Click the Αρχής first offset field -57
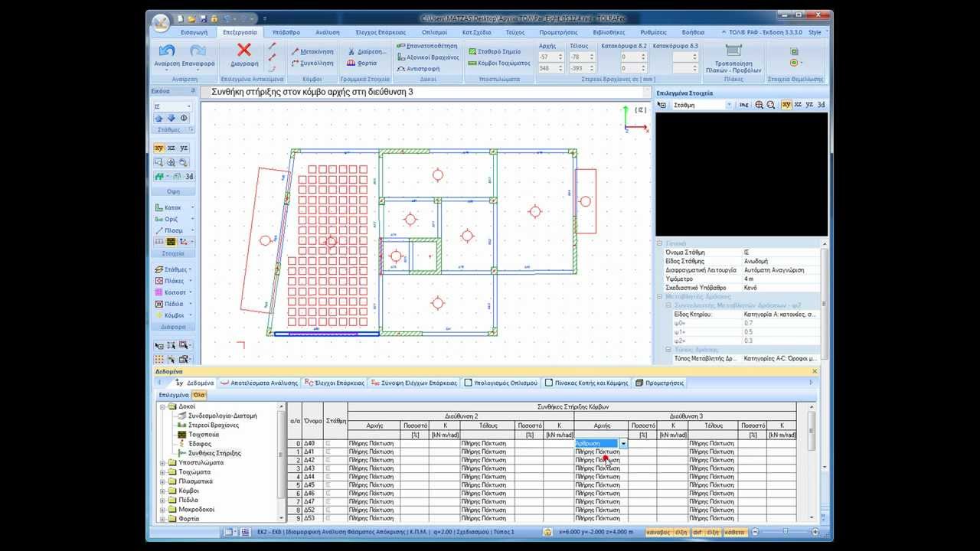Image resolution: width=980 pixels, height=551 pixels. [x=550, y=57]
